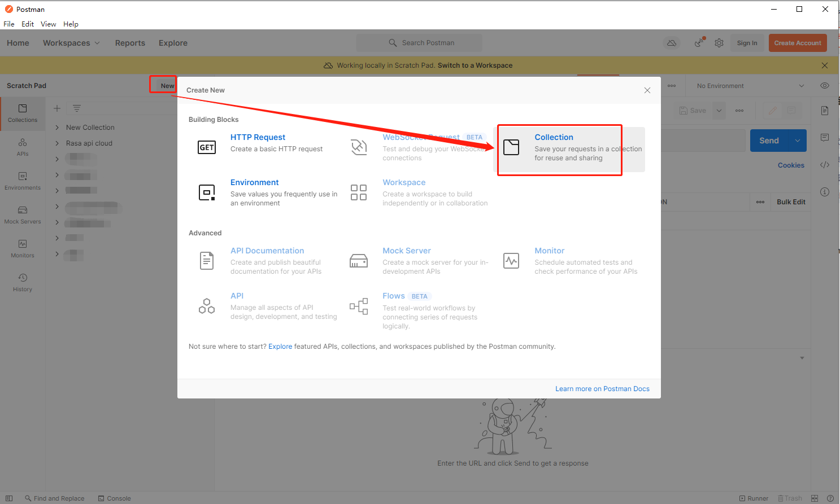Click the Explore link in the dialog
Viewport: 840px width, 504px height.
tap(280, 347)
